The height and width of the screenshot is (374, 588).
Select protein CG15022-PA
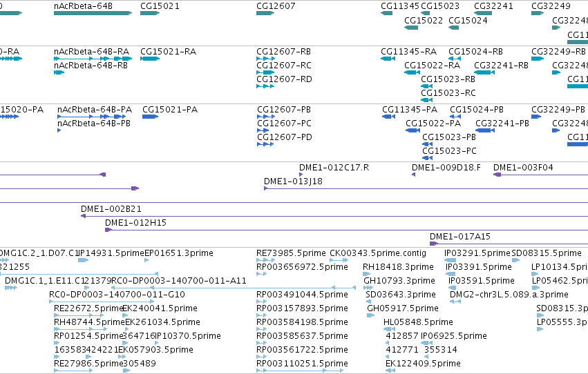pyautogui.click(x=413, y=130)
